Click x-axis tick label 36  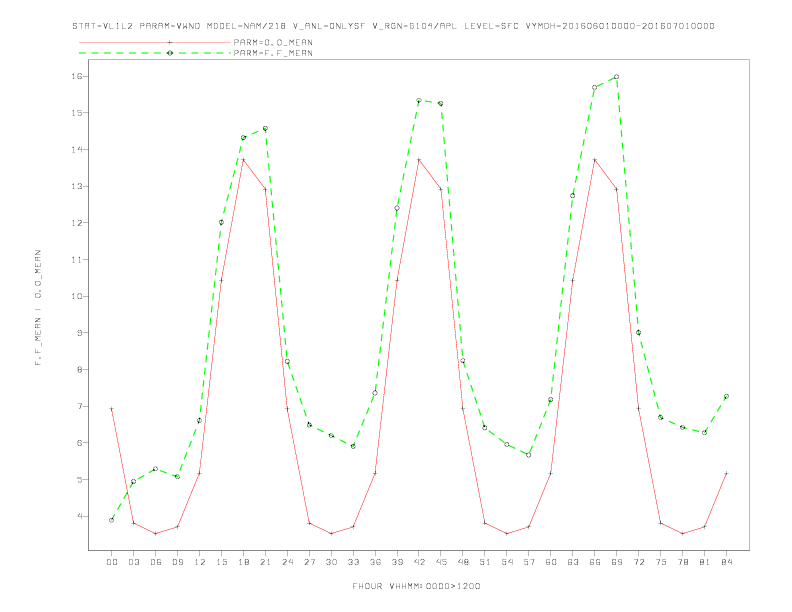click(375, 562)
